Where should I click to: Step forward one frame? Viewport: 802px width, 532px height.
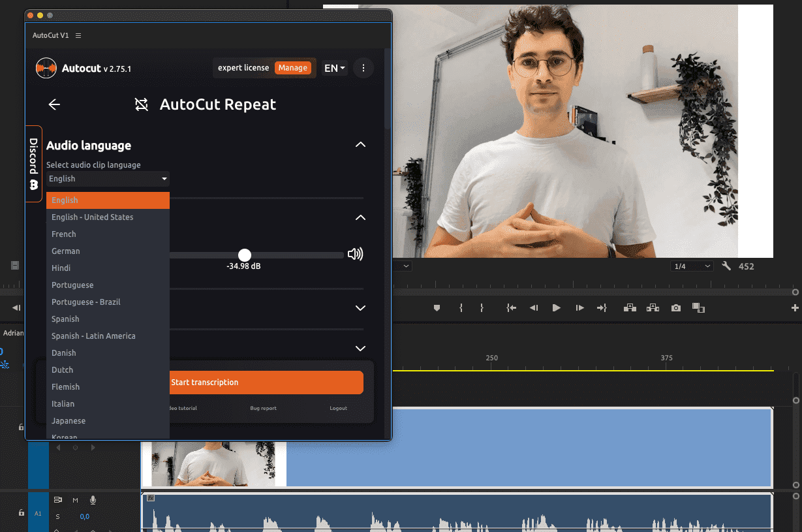579,308
